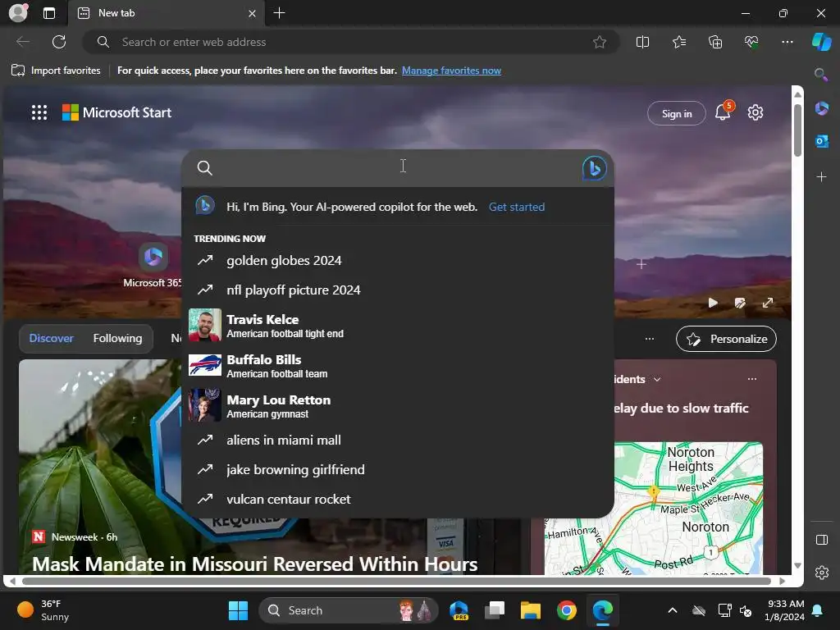Open File Explorer from taskbar
This screenshot has height=630, width=840.
tap(531, 610)
